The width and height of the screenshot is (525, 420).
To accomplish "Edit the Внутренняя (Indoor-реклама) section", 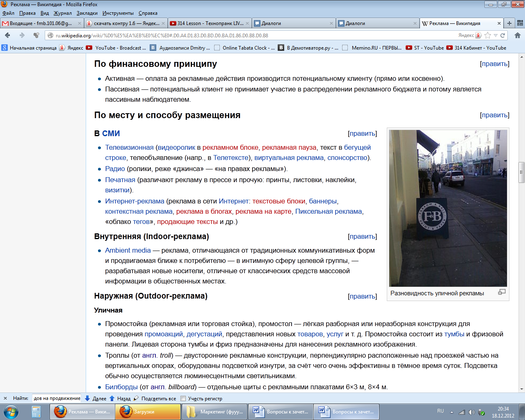I will pos(362,237).
